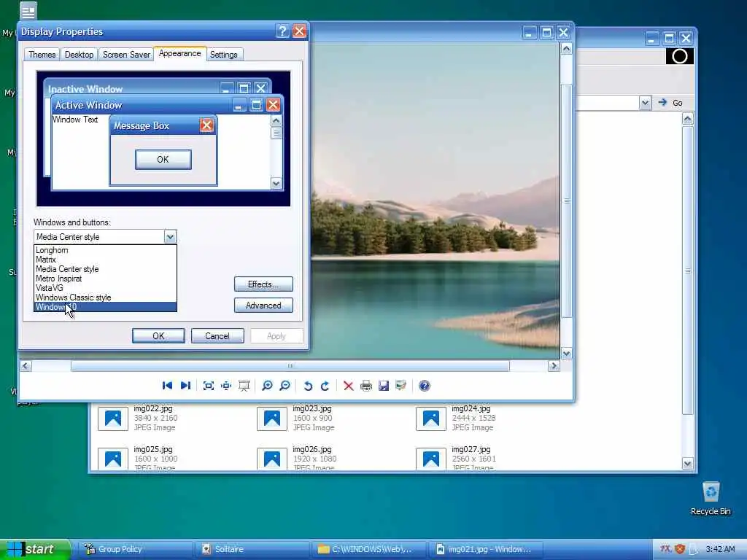Click the viewer scrollbar right arrow
The height and width of the screenshot is (560, 747).
pyautogui.click(x=553, y=366)
